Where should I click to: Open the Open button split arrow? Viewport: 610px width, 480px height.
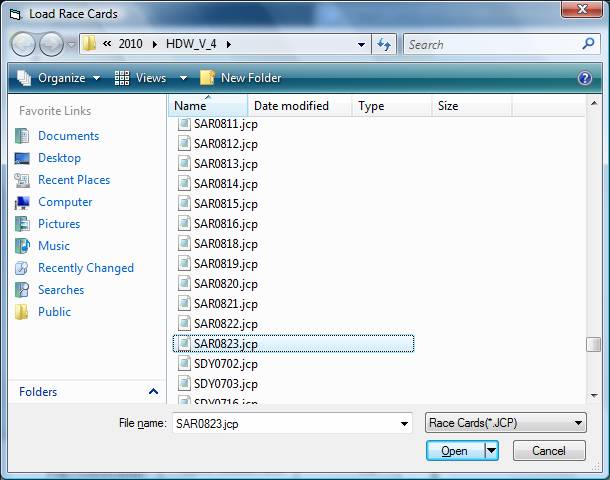(x=491, y=451)
